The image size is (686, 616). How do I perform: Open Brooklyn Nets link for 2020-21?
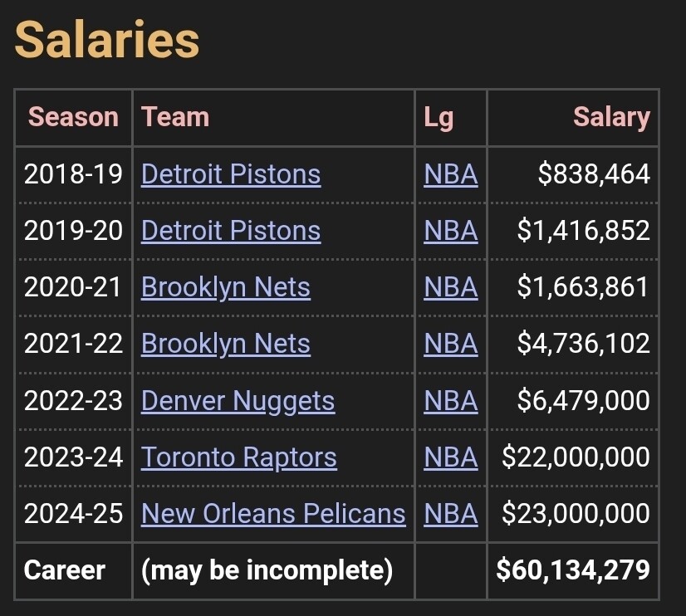225,287
